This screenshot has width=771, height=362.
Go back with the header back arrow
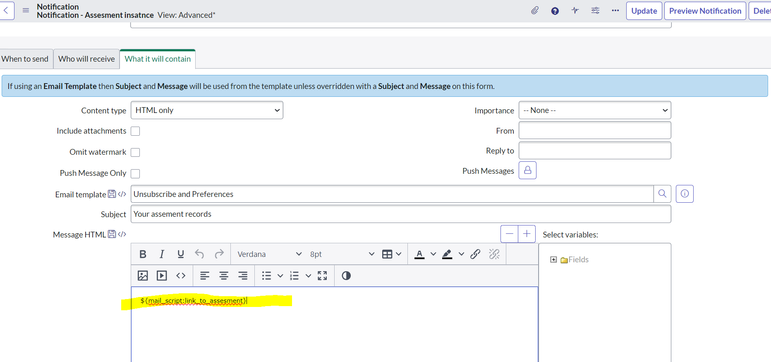[x=6, y=10]
